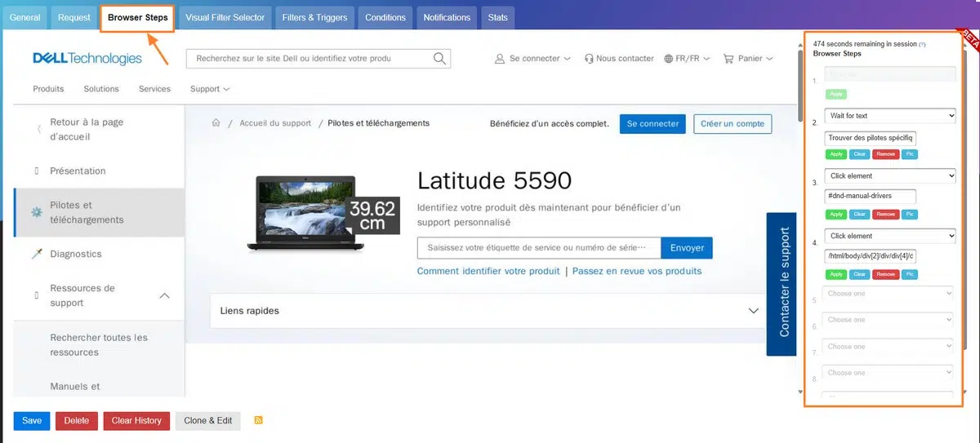Open the FR/FR language selector
Viewport: 980px width, 443px height.
pyautogui.click(x=687, y=59)
